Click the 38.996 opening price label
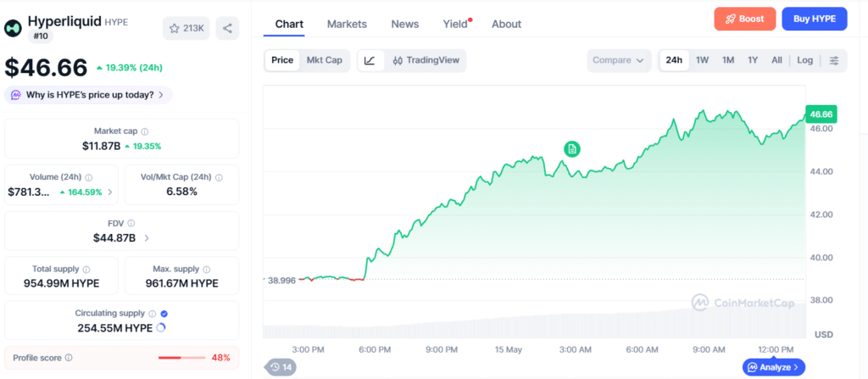 click(x=281, y=281)
